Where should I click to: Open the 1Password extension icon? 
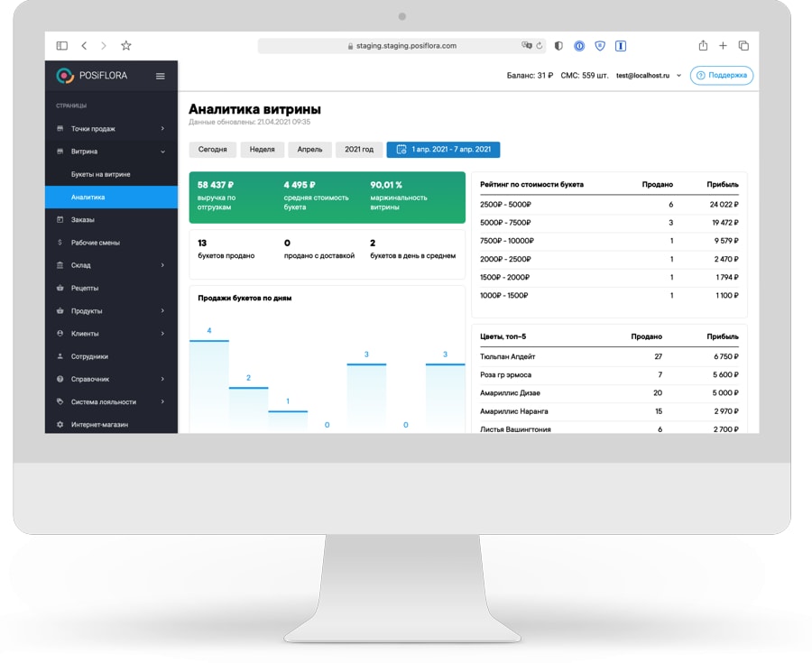579,45
